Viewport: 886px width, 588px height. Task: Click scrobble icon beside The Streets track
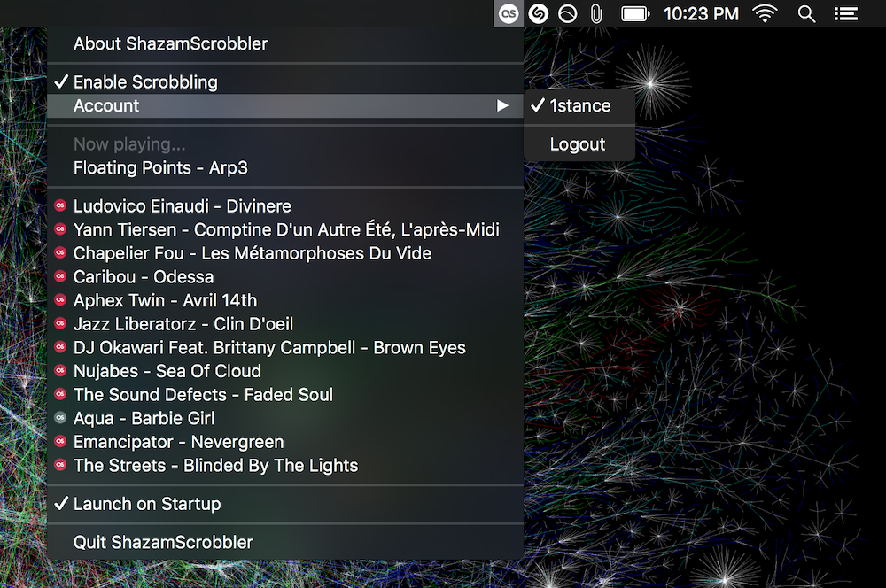click(x=60, y=466)
